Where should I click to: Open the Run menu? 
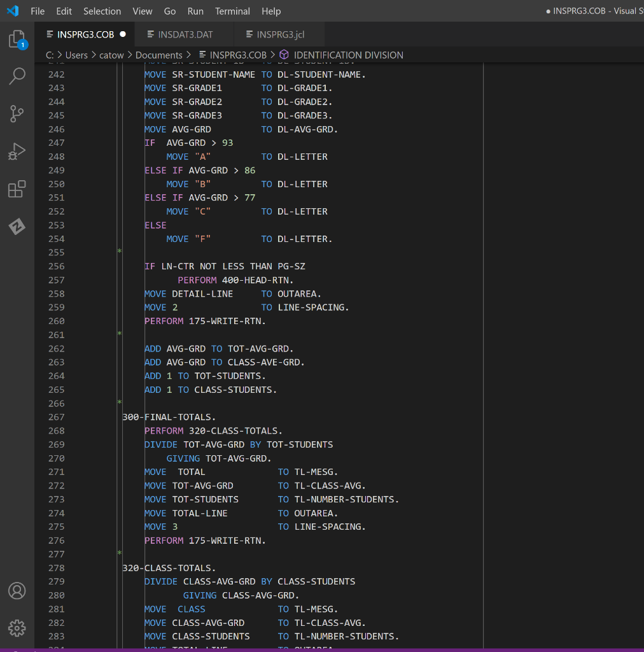click(x=195, y=11)
